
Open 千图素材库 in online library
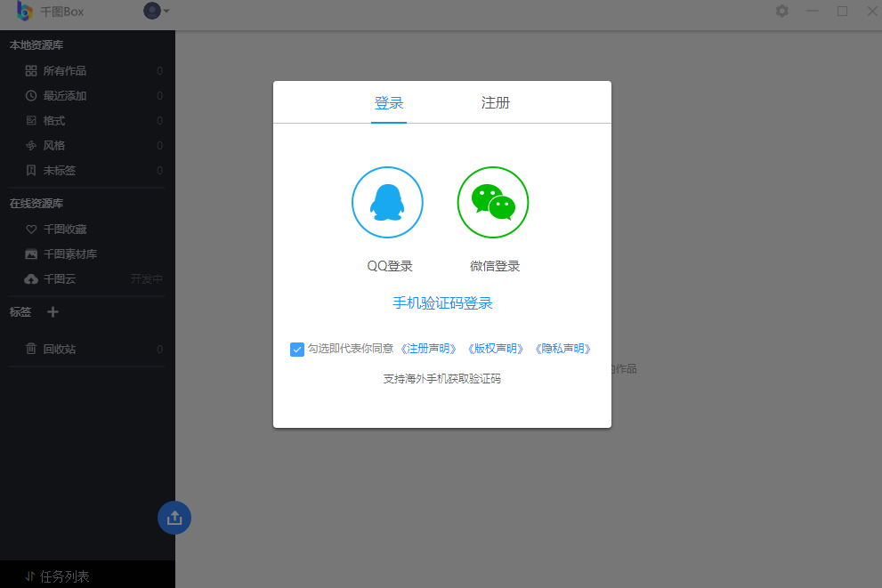[x=88, y=254]
